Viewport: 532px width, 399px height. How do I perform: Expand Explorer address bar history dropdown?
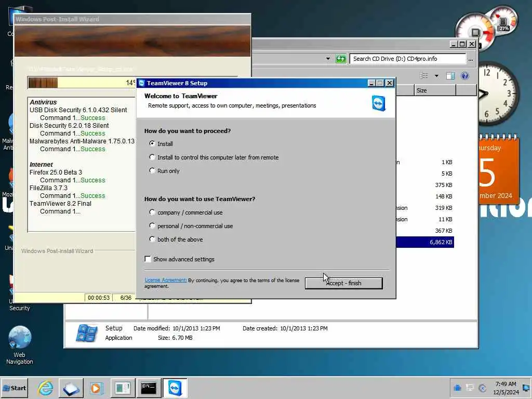point(328,59)
